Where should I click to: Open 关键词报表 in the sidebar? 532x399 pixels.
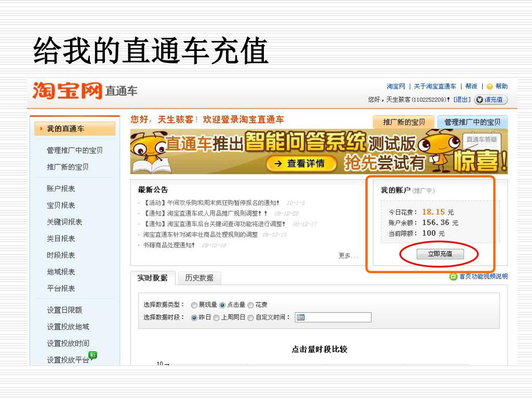[x=64, y=222]
